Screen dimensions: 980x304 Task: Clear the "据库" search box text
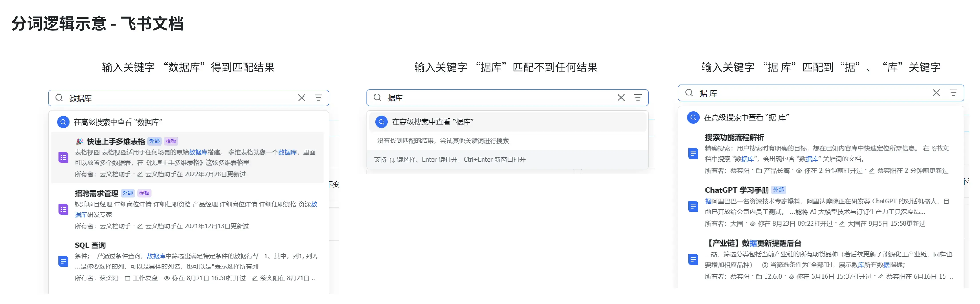pos(621,98)
